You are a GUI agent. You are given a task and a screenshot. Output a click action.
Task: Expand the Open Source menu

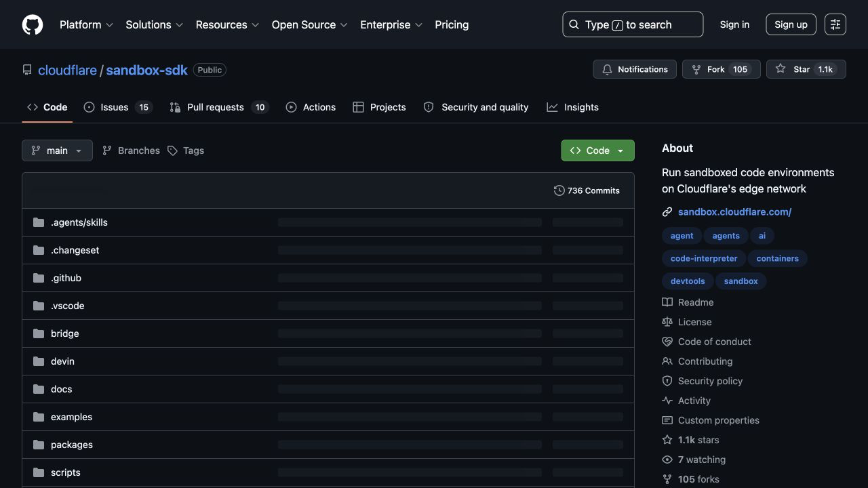(309, 24)
